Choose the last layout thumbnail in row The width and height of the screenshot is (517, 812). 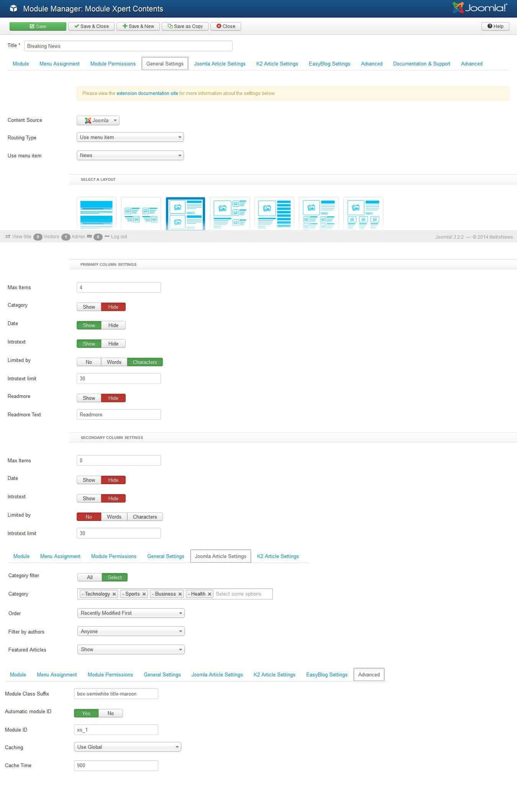[x=363, y=213]
